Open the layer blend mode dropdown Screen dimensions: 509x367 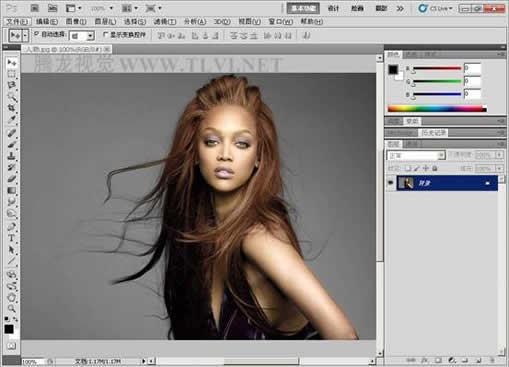tap(416, 155)
